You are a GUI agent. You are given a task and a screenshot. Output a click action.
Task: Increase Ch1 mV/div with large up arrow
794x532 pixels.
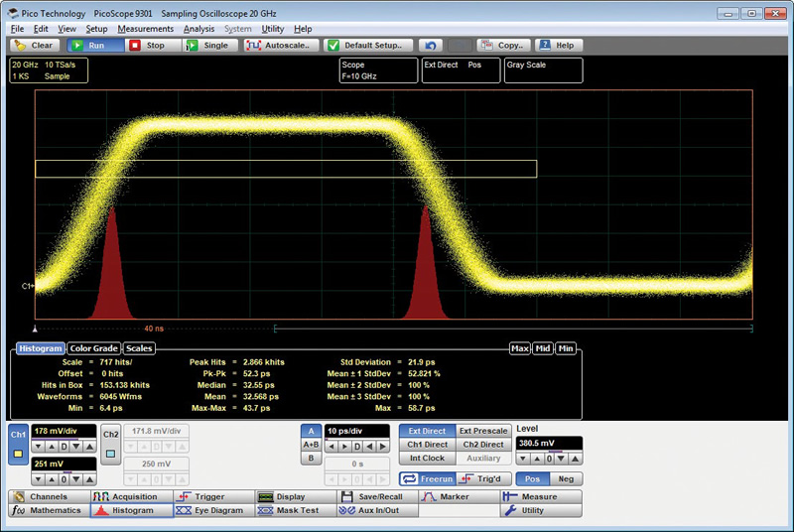click(x=89, y=447)
